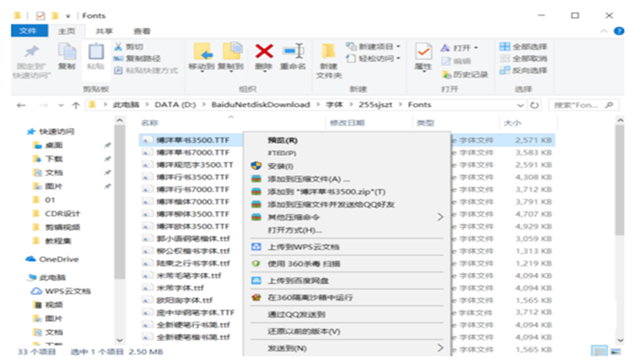Open OneDrive in navigation pane
This screenshot has width=644, height=362.
coord(58,259)
